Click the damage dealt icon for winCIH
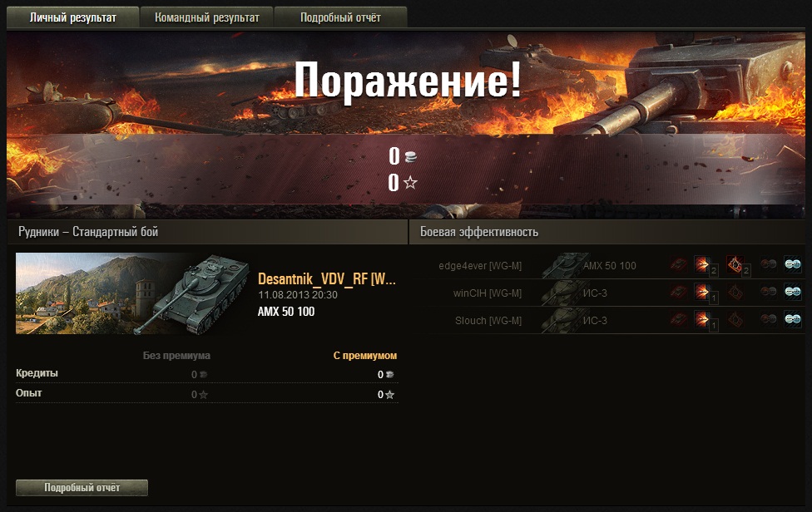 point(703,293)
